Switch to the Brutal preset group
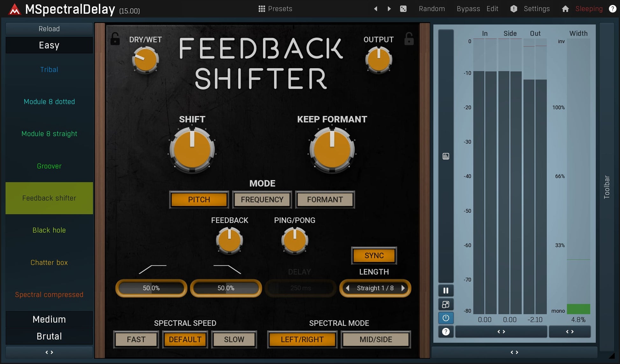Screen dimensions: 620x364 pos(49,336)
